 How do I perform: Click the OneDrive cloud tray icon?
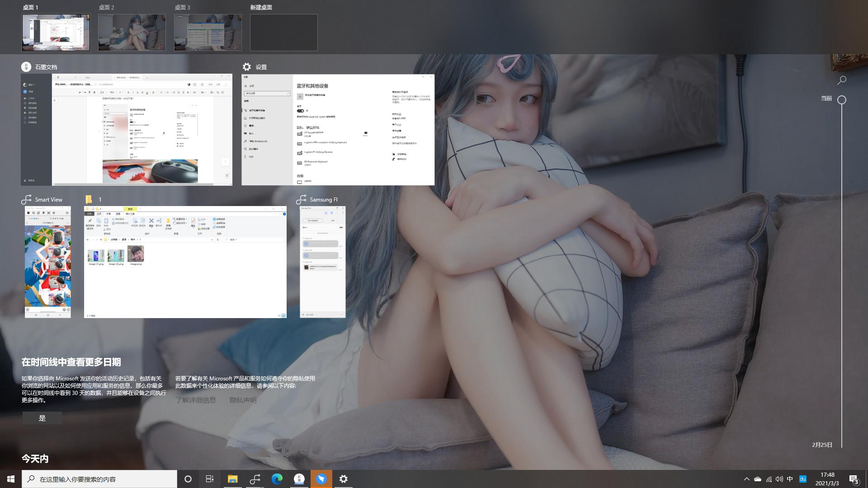tap(758, 479)
